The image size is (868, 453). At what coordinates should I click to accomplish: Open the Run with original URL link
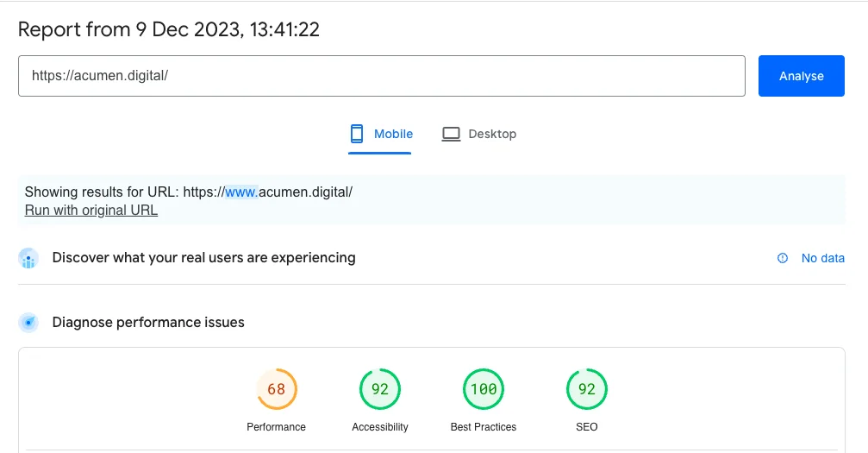(x=91, y=211)
